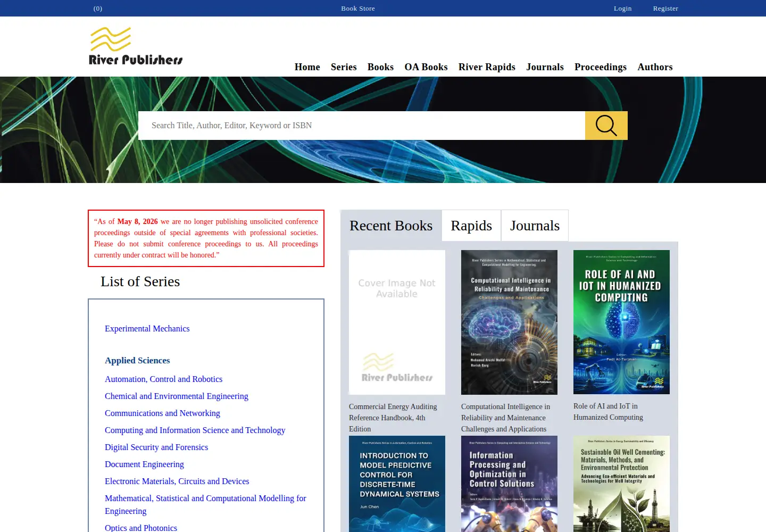Screen dimensions: 766x532
Task: Open Information Processing and Optimization book cover
Action: [509, 484]
